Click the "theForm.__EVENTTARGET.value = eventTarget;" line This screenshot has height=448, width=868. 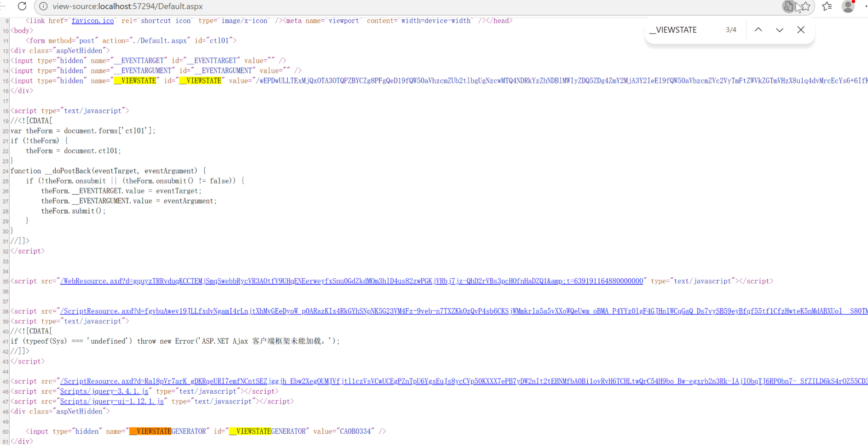(122, 191)
